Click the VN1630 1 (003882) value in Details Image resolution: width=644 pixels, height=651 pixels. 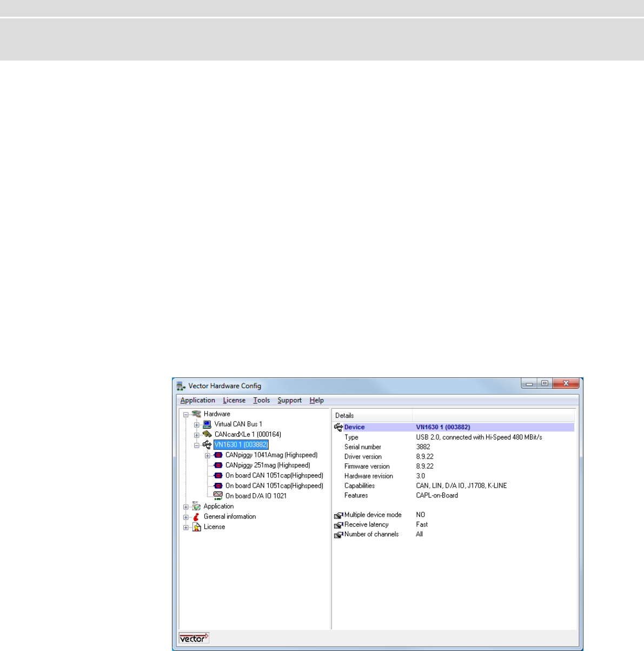pyautogui.click(x=443, y=427)
